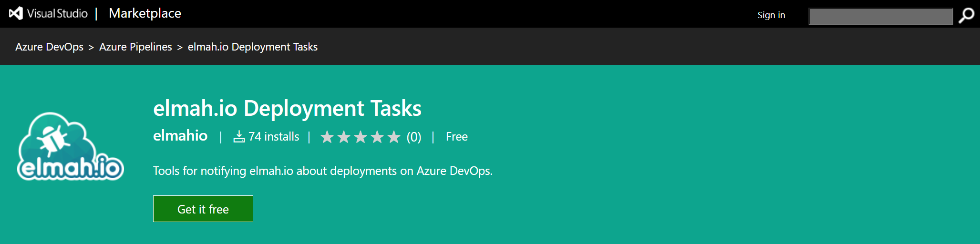The image size is (980, 244).
Task: Click the fourth rating star
Action: 377,137
